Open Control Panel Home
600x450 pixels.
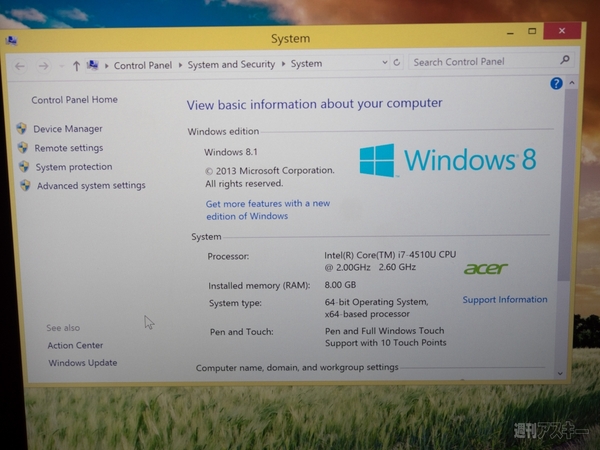(75, 100)
